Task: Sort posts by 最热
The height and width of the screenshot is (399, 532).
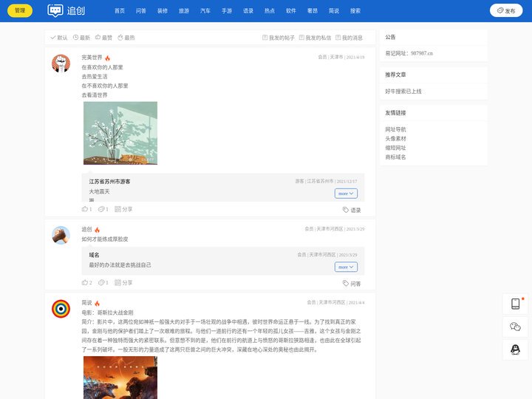Action: click(126, 38)
